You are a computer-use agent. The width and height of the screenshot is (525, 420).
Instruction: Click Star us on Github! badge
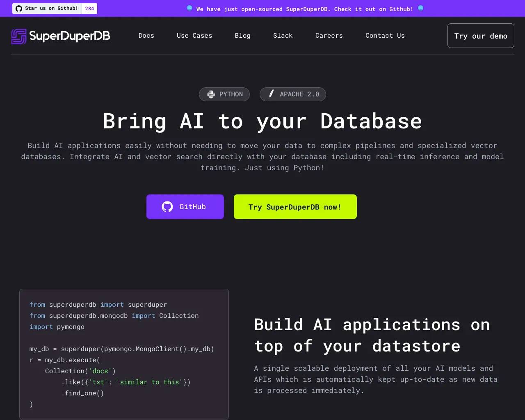coord(47,9)
